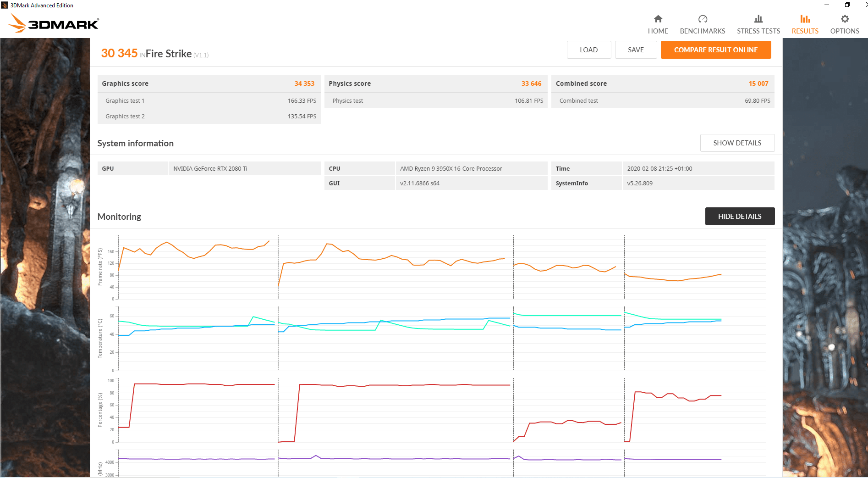Click HIDE DETAILS for Monitoring
This screenshot has width=868, height=478.
click(x=740, y=217)
